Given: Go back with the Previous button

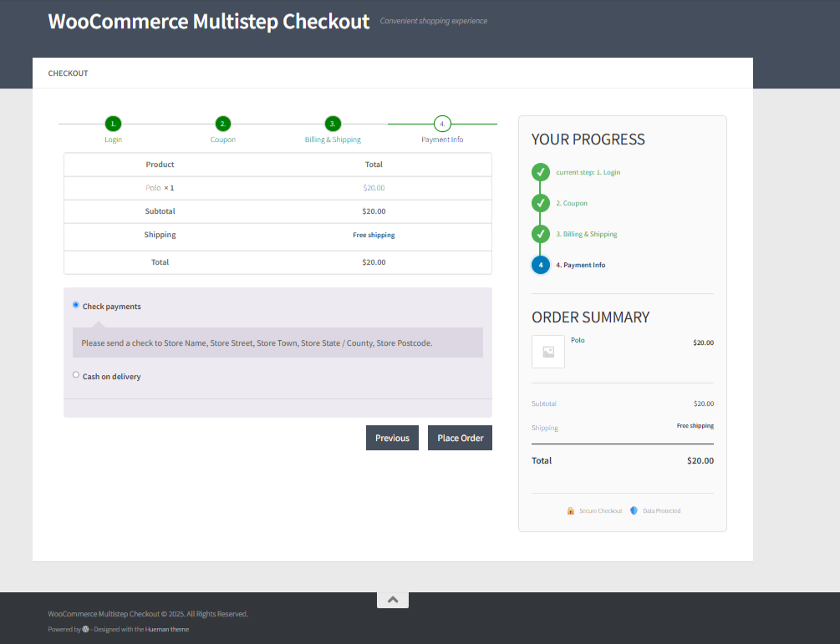Looking at the screenshot, I should 392,438.
